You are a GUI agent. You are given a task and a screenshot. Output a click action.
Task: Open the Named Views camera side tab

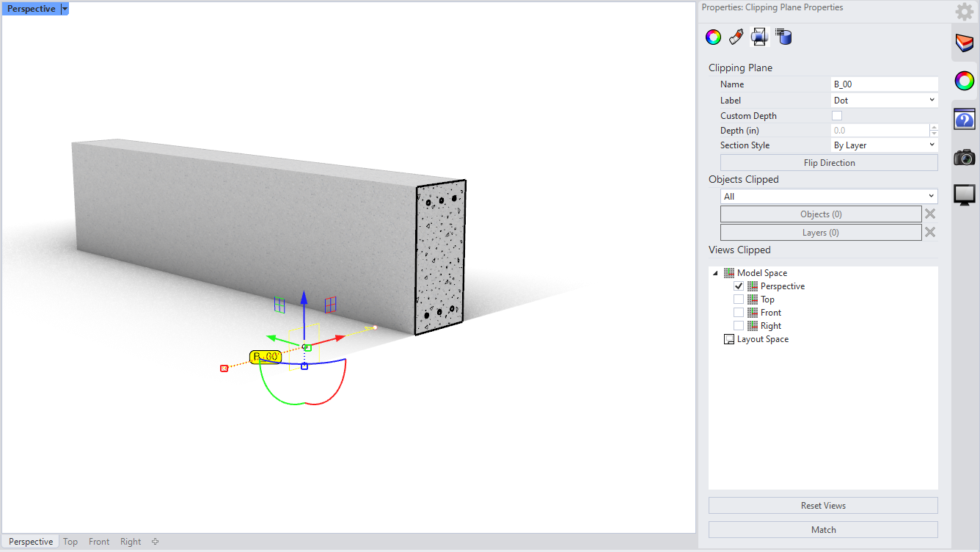pyautogui.click(x=964, y=157)
